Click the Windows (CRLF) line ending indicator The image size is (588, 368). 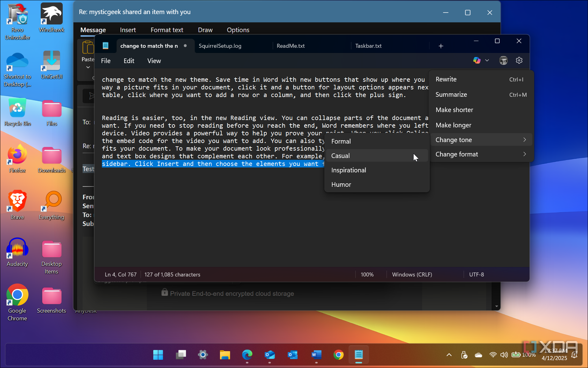point(412,275)
